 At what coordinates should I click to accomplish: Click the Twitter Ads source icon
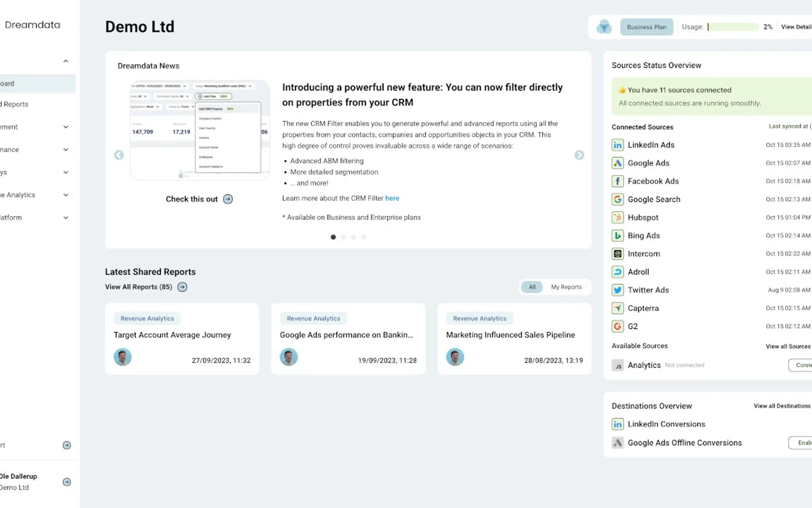pyautogui.click(x=618, y=290)
